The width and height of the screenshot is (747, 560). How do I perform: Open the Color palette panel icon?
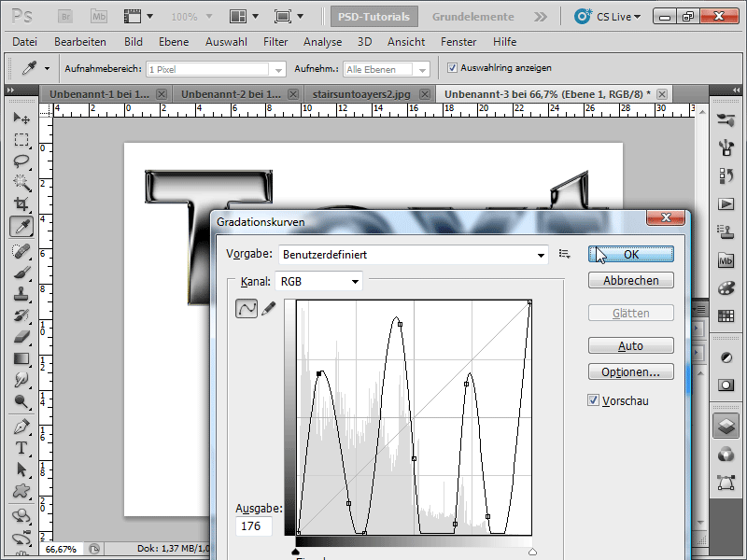pyautogui.click(x=726, y=288)
